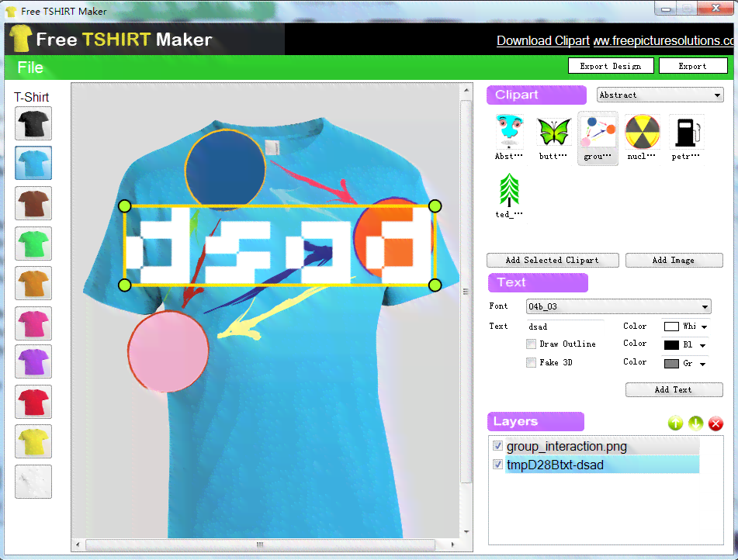Click the dark blue circle on the shirt

point(226,168)
